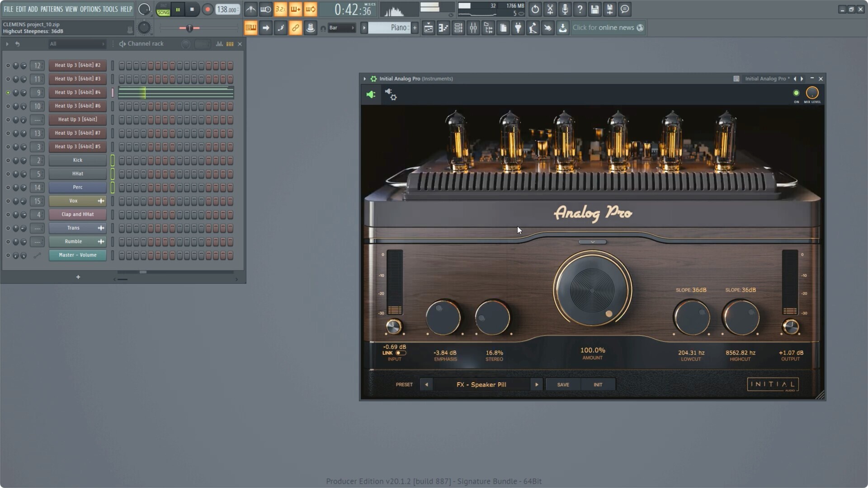Enable wait for input to start playing

coord(266,9)
